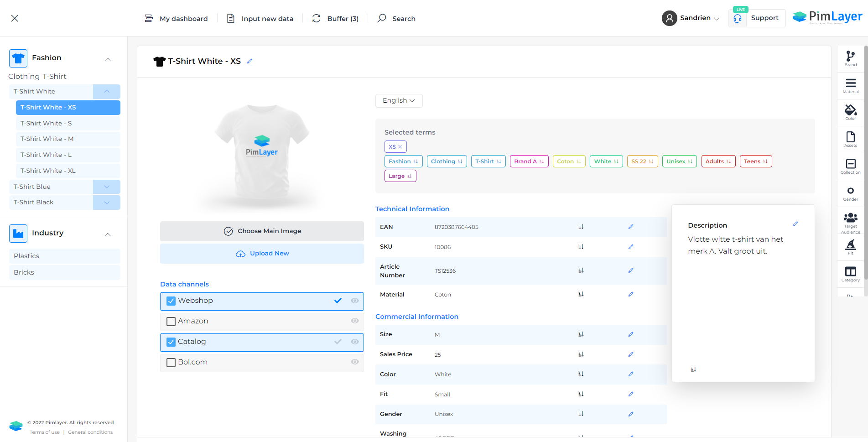Click the Category sidebar icon

point(850,274)
